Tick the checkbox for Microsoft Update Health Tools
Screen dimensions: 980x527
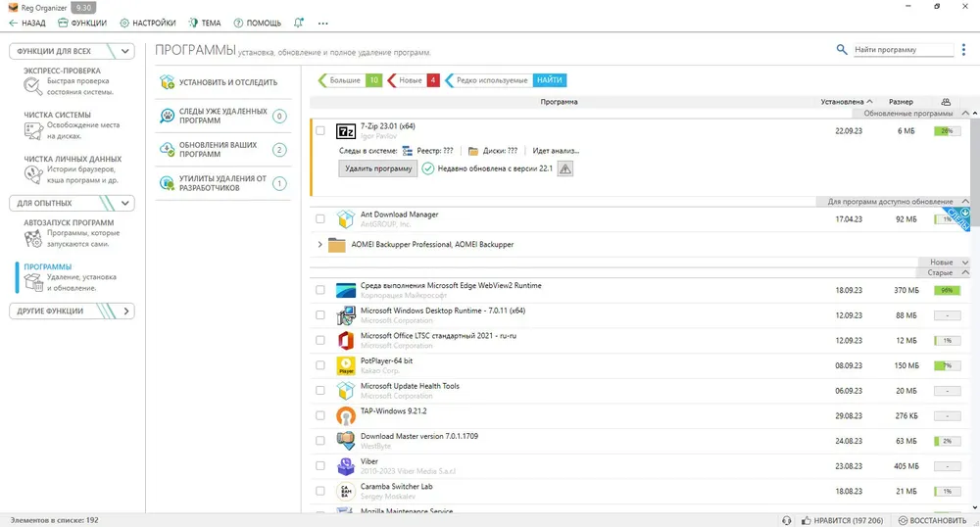pos(320,390)
